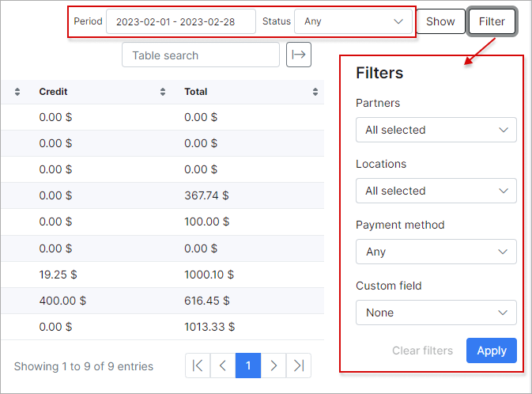Click the export table arrow icon
Viewport: 532px width, 394px height.
coord(299,55)
